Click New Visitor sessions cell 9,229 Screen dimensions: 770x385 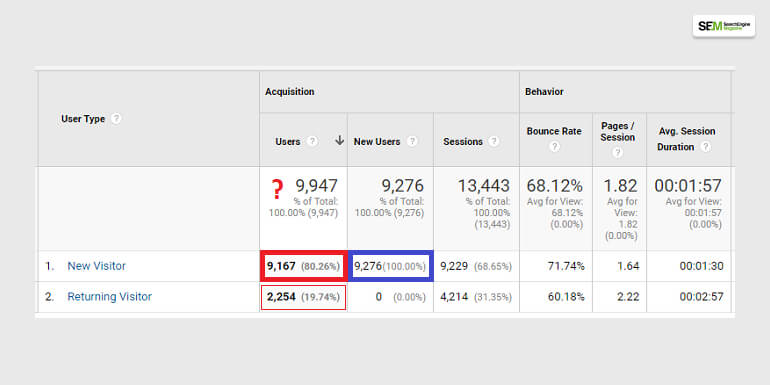click(x=476, y=266)
